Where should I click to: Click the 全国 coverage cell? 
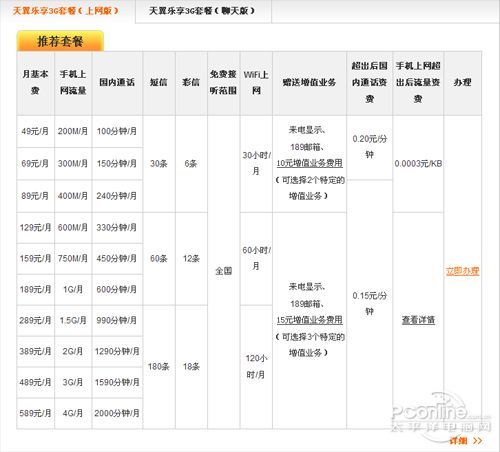[223, 271]
